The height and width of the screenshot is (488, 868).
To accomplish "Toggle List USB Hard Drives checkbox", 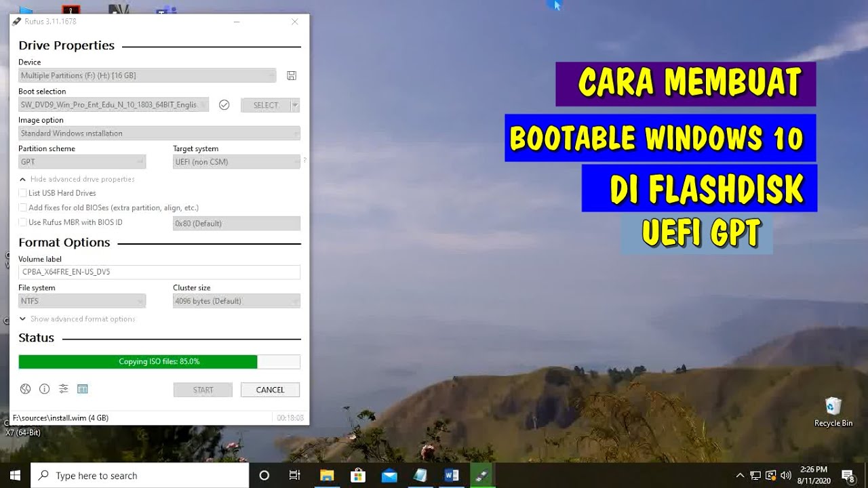I will pyautogui.click(x=23, y=193).
